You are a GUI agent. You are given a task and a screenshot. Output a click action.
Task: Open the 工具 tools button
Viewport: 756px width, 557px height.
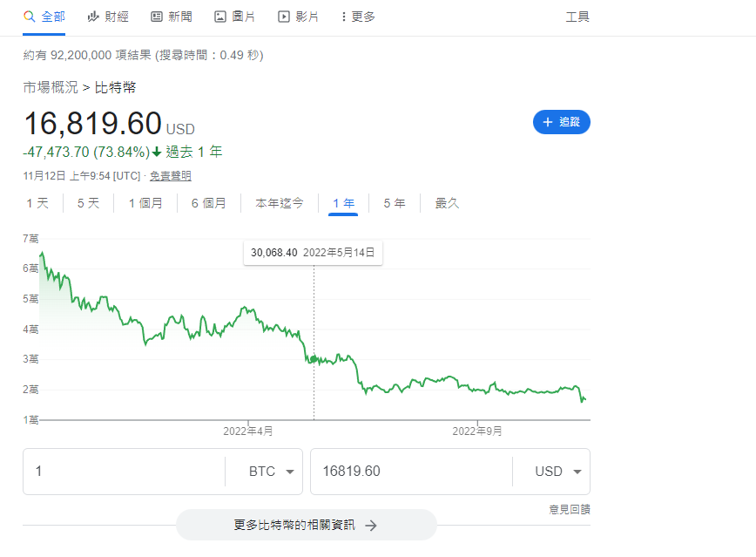click(577, 17)
